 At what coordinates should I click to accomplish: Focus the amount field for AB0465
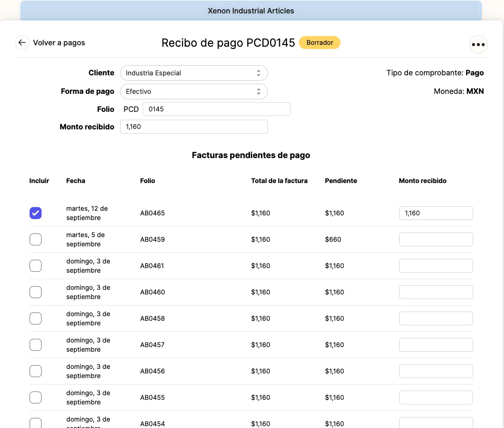click(x=435, y=213)
